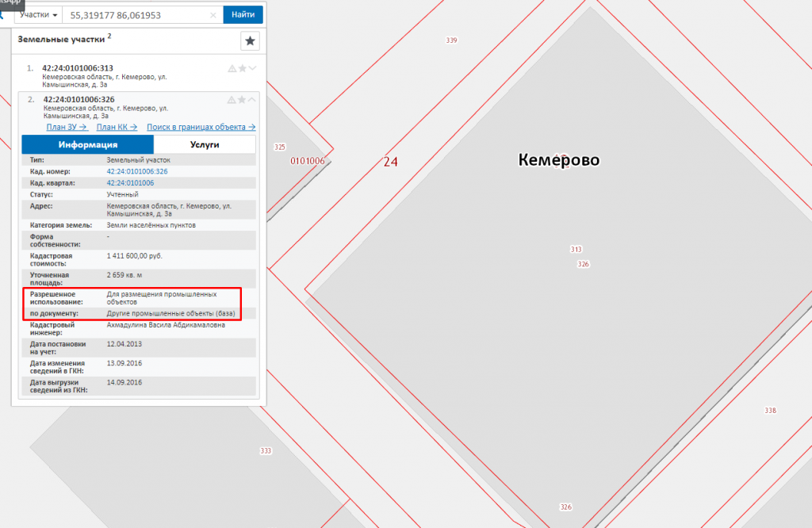The width and height of the screenshot is (812, 528).
Task: Follow Поиск в границах объекта link
Action: [x=201, y=127]
